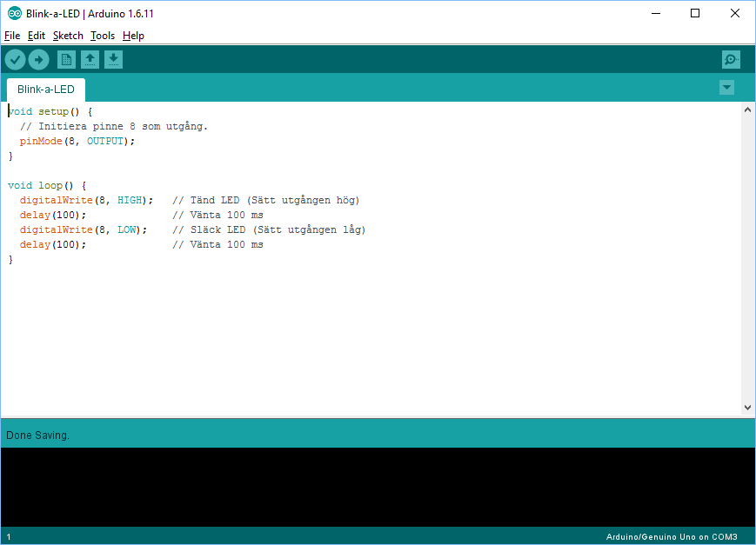The height and width of the screenshot is (545, 756).
Task: Click the Arduino logo in title bar
Action: coord(15,14)
